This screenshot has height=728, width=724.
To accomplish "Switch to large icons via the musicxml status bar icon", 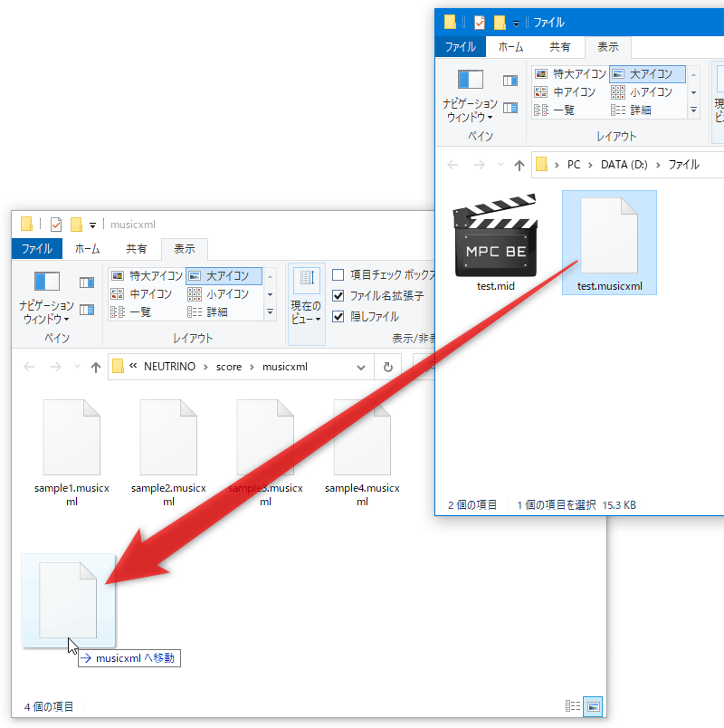I will (593, 706).
